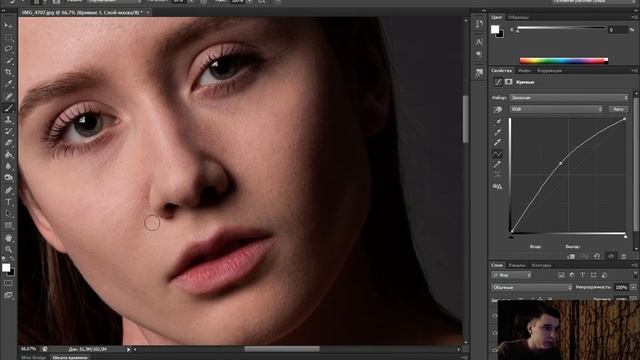Open the layer mask icon in Properties
640x360 pixels.
point(509,82)
